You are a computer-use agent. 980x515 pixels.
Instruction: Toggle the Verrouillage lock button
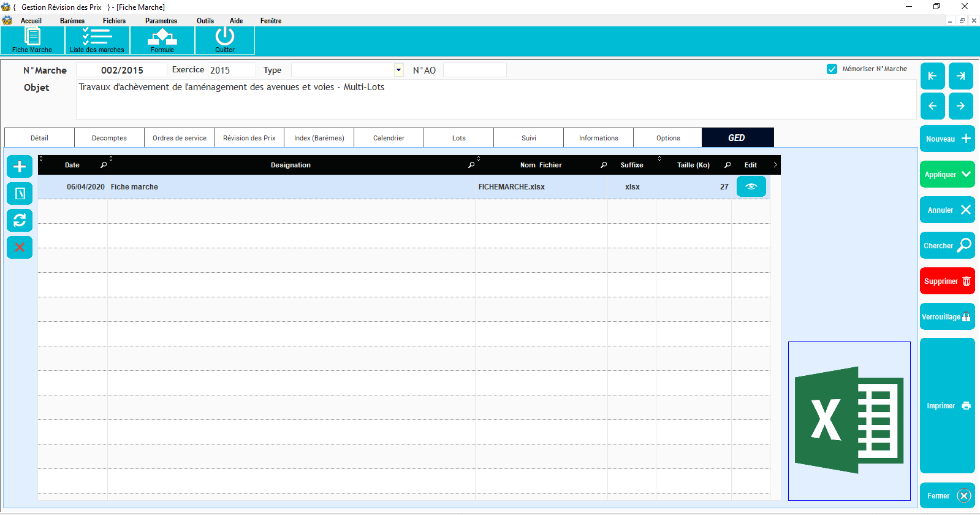point(947,316)
